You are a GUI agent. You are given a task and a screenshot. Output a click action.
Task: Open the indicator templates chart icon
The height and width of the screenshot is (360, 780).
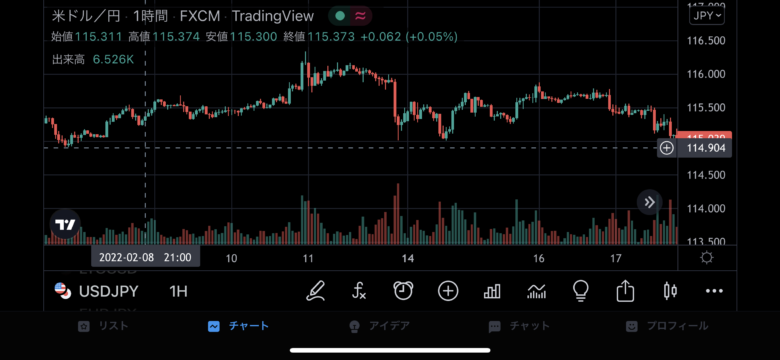536,291
